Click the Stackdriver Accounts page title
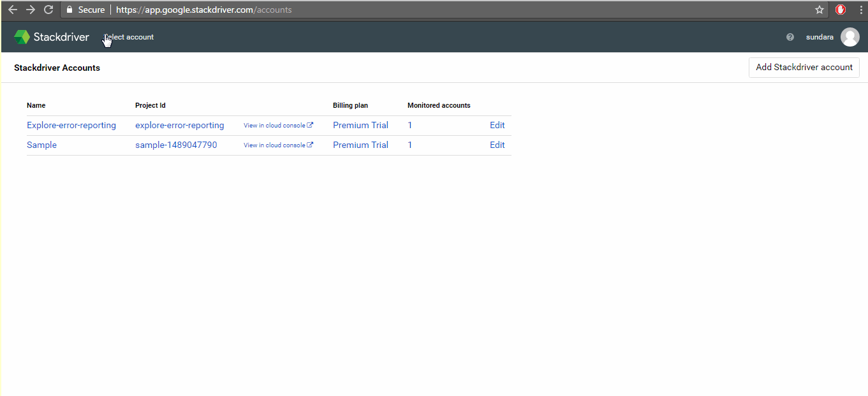The height and width of the screenshot is (396, 868). click(57, 68)
